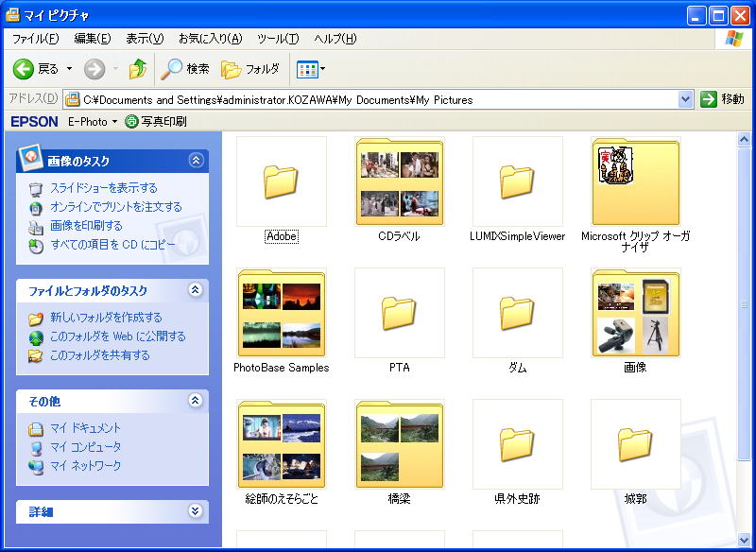Open the LUMIXSimpleViewer folder
This screenshot has height=552, width=756.
point(517,182)
